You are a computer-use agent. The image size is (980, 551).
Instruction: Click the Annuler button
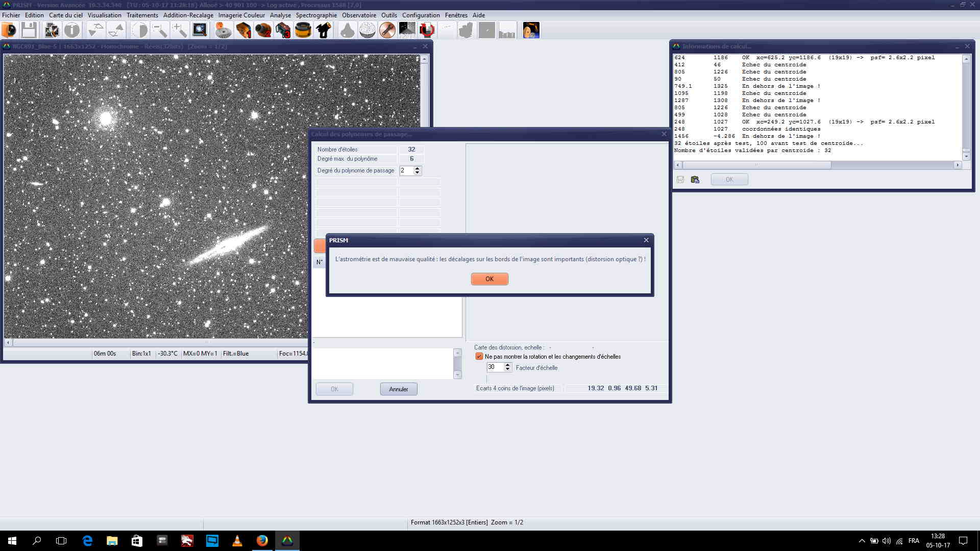(x=398, y=389)
